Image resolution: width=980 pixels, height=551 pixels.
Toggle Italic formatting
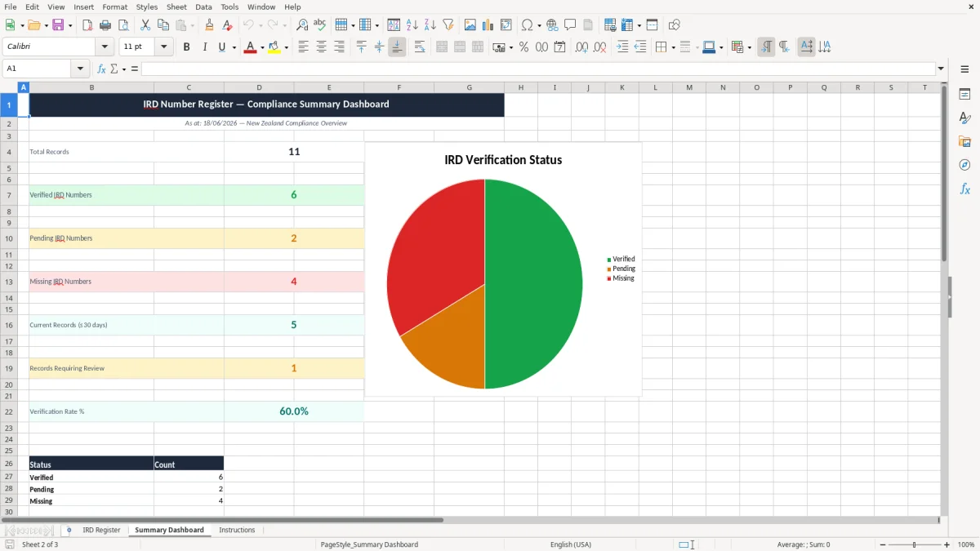205,47
